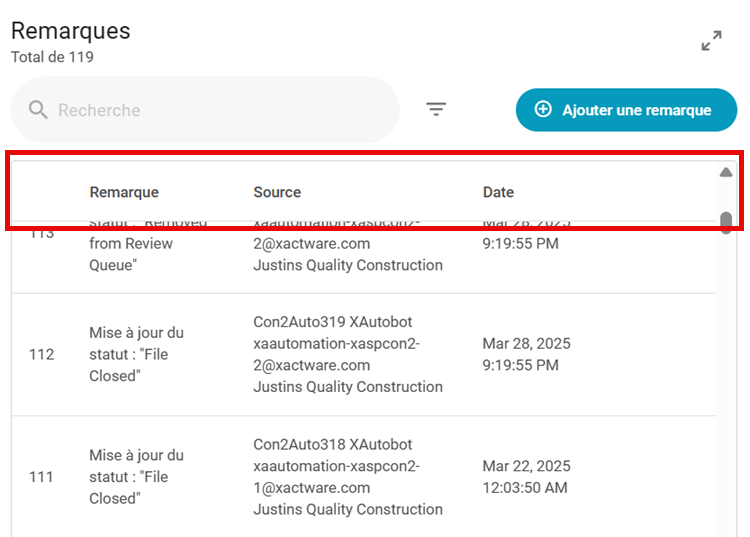The height and width of the screenshot is (537, 750).
Task: Sort by the Date column header
Action: pos(498,192)
